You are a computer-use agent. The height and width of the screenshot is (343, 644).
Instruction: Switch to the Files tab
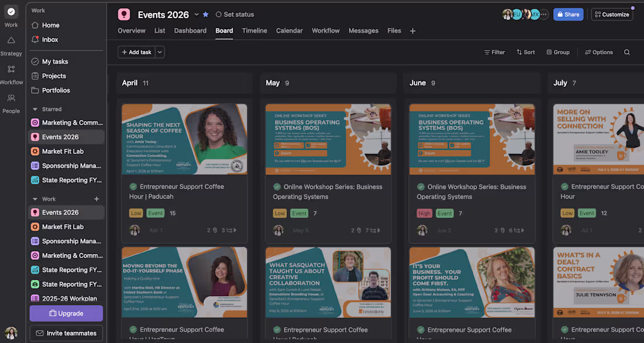(394, 31)
